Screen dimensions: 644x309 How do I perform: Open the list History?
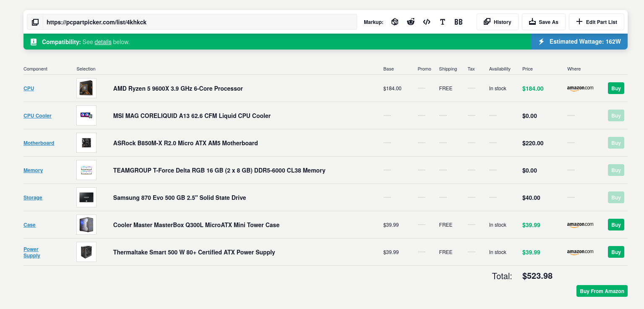[x=498, y=22]
